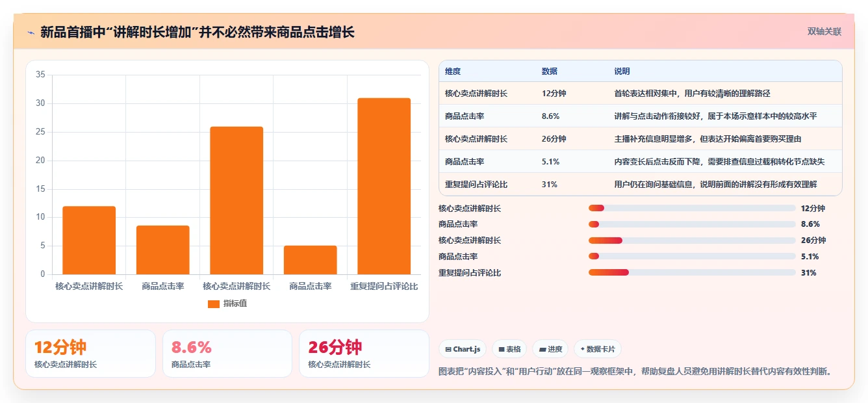Select the 进度 chip

coord(550,349)
